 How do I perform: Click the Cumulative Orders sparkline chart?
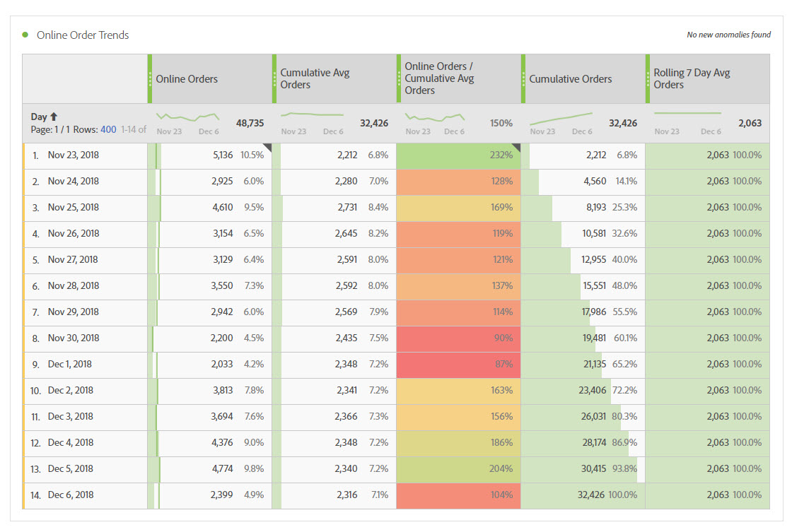[561, 119]
